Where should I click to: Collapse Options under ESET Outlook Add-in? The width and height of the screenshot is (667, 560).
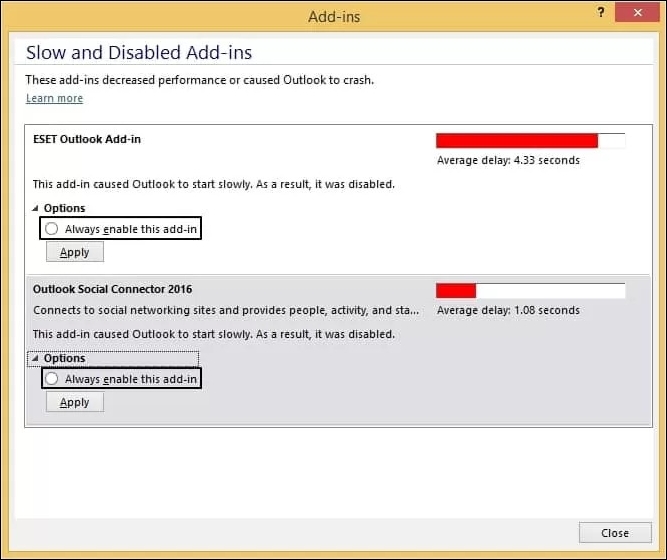click(x=35, y=208)
